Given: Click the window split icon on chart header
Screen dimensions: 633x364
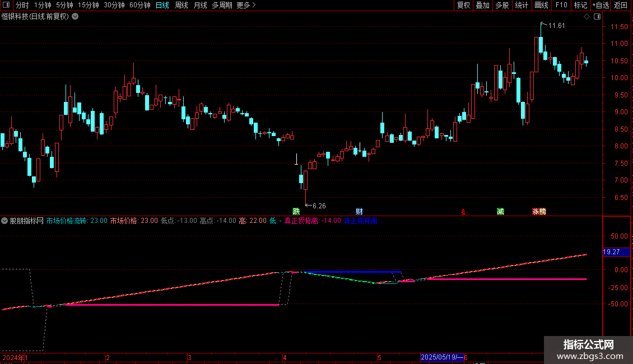Looking at the screenshot, I should coord(597,17).
